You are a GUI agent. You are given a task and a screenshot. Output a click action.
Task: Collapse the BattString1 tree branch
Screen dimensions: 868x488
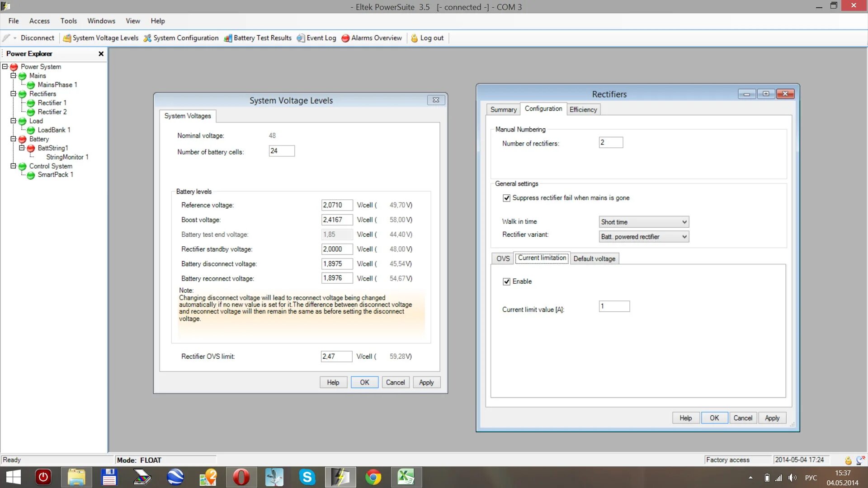22,148
